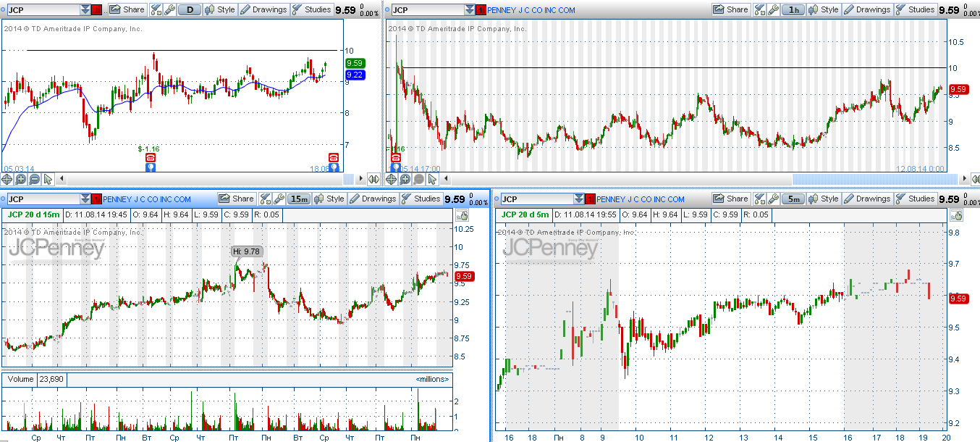The width and height of the screenshot is (980, 442).
Task: Select the crosshair pan tool under 1h chart
Action: (391, 179)
